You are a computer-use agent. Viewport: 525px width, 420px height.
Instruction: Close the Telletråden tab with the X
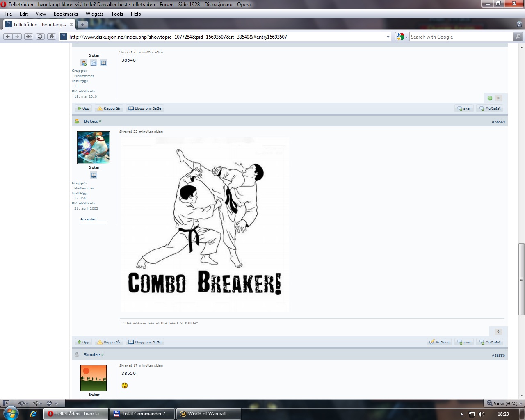click(x=71, y=25)
